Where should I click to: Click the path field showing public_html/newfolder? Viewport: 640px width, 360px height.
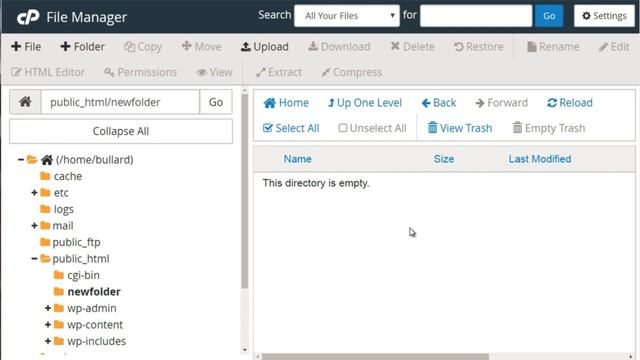click(x=120, y=102)
